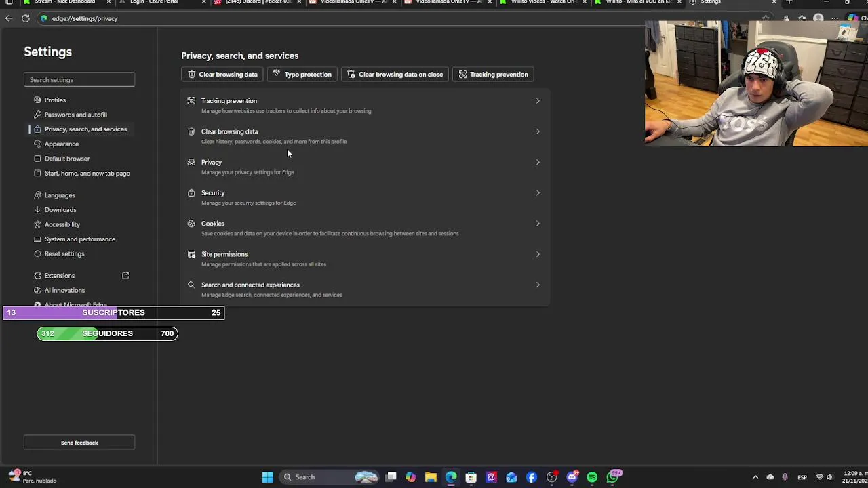Open a new browser tab

(x=789, y=3)
